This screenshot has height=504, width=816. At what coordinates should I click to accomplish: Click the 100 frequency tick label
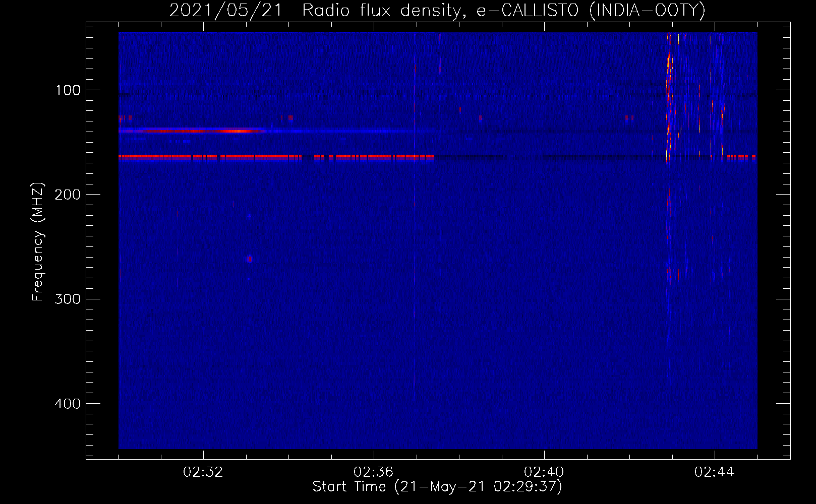68,90
